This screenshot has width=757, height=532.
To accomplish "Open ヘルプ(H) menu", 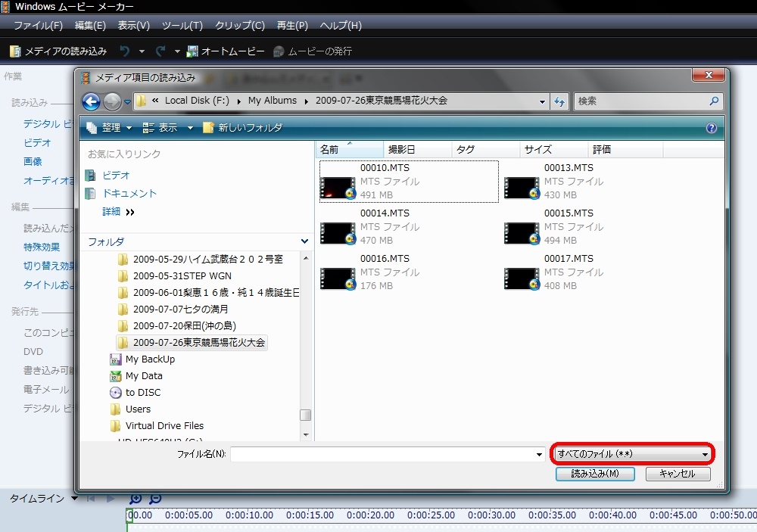I will 341,25.
